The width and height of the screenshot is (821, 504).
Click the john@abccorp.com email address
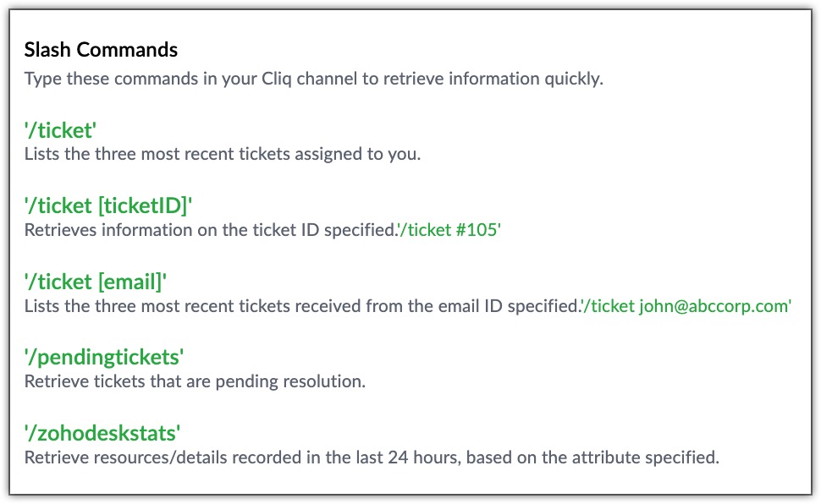pos(714,305)
